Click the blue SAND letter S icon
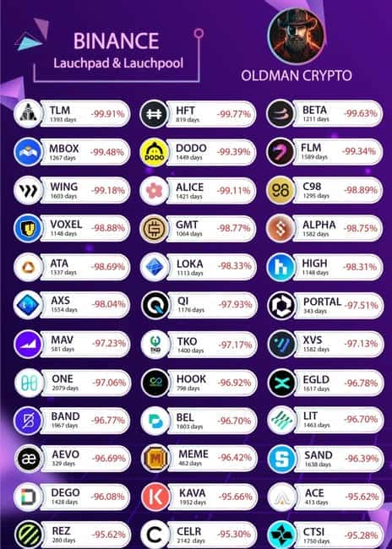Image resolution: width=392 pixels, height=549 pixels. coord(281,459)
